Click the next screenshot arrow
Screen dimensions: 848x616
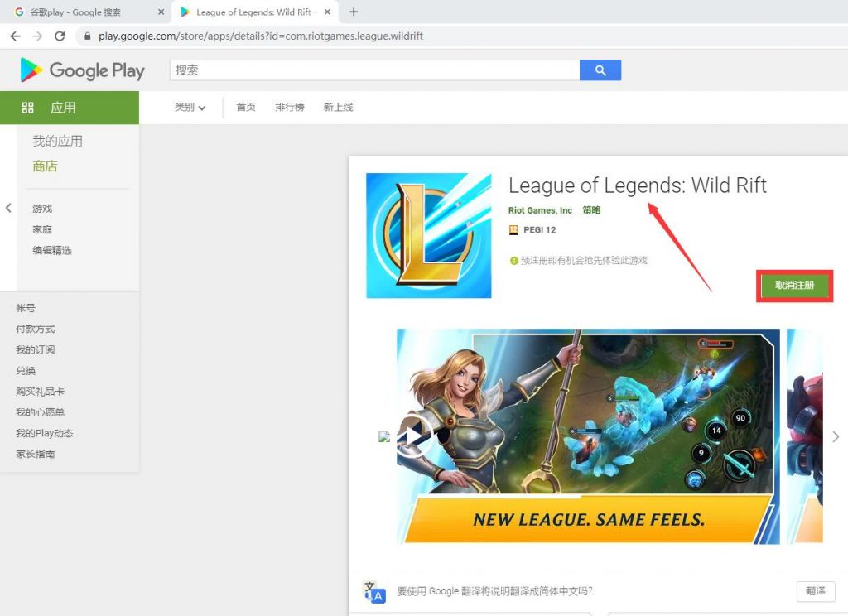(836, 436)
